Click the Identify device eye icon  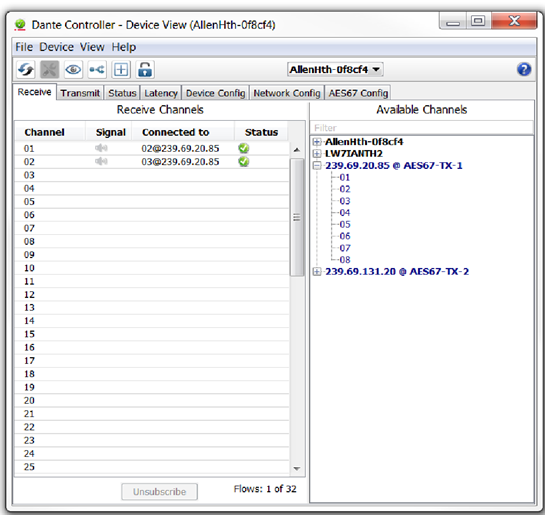tap(73, 70)
